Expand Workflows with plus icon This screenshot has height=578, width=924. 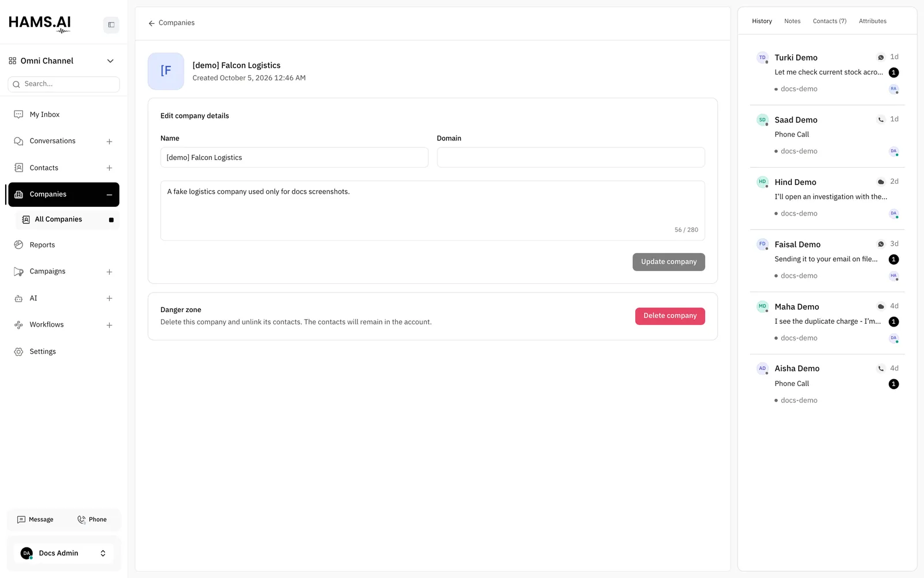(x=109, y=325)
